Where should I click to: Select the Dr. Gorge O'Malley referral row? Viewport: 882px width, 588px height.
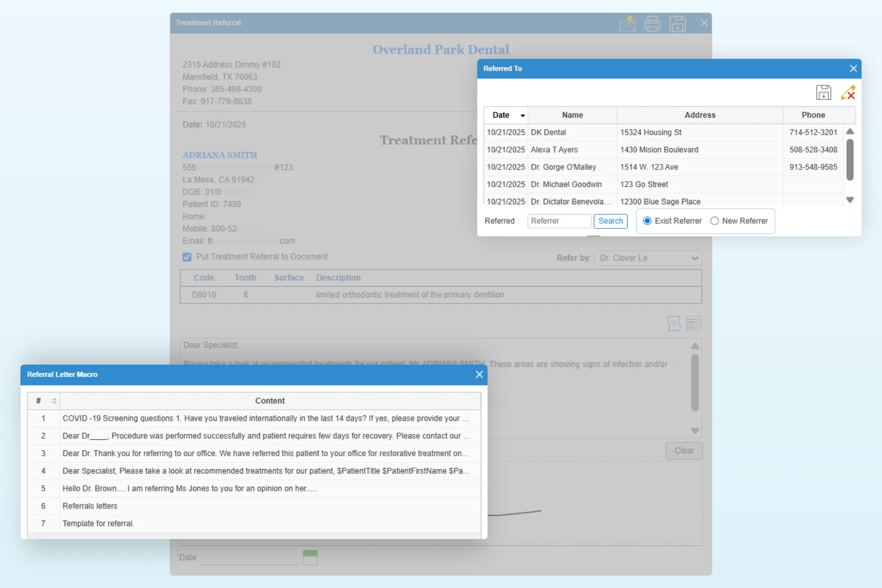pos(563,167)
